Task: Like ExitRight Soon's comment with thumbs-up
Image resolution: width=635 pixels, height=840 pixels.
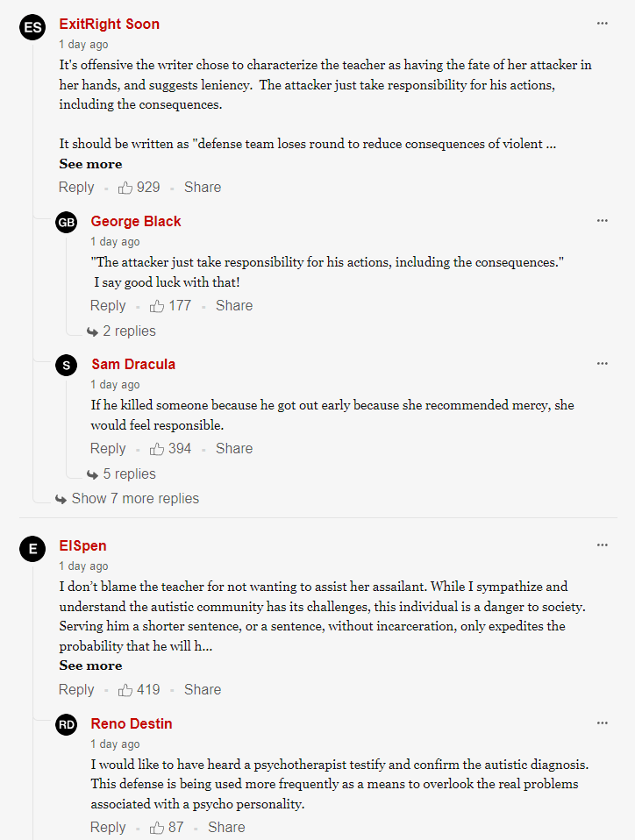Action: tap(125, 188)
